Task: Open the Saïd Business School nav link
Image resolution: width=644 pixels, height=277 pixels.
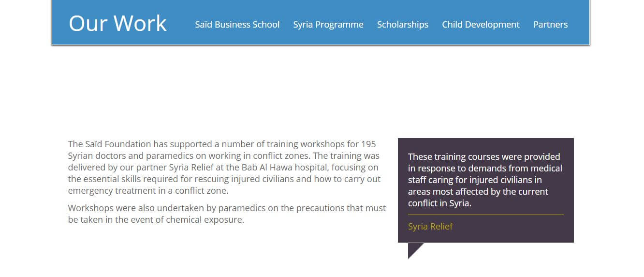Action: [237, 24]
